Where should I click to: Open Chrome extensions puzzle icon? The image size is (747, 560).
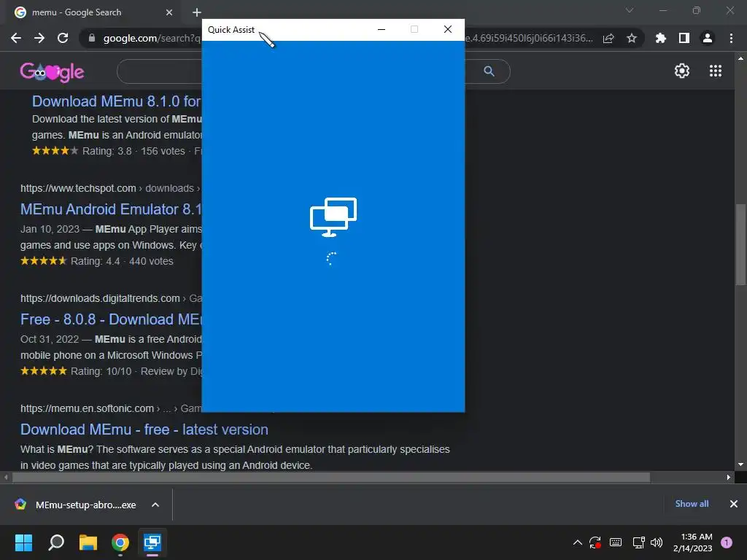[661, 38]
